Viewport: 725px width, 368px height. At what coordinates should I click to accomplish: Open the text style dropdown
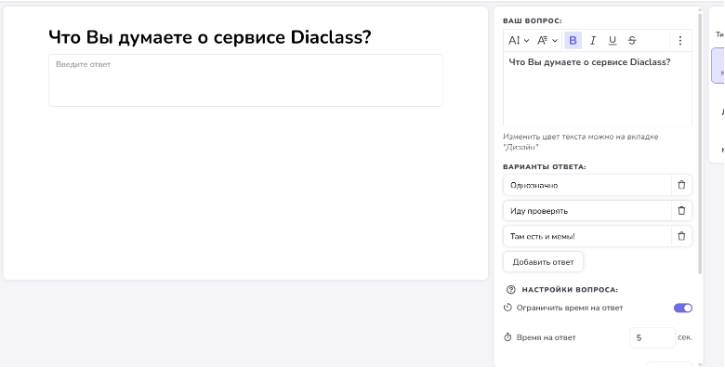pos(547,41)
